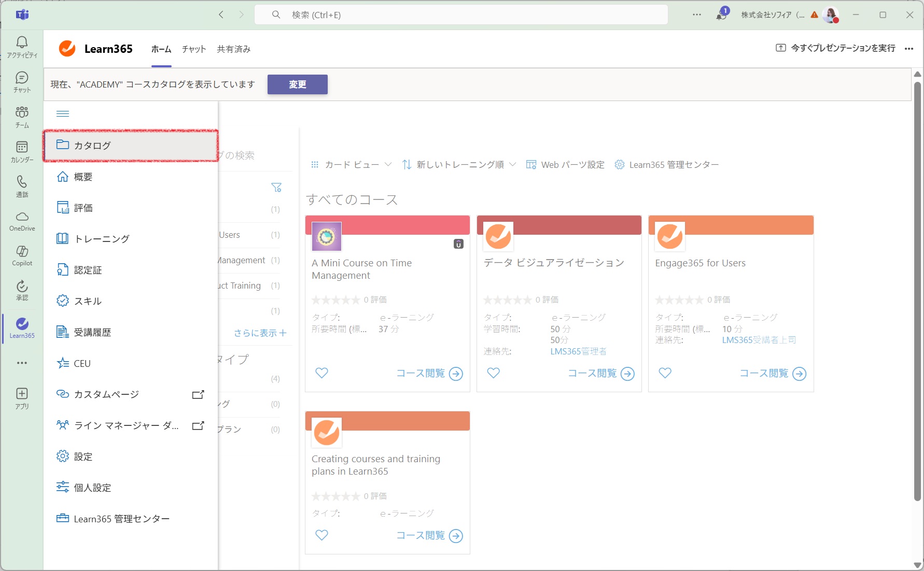Open 受講履歴 menu item

(x=130, y=332)
